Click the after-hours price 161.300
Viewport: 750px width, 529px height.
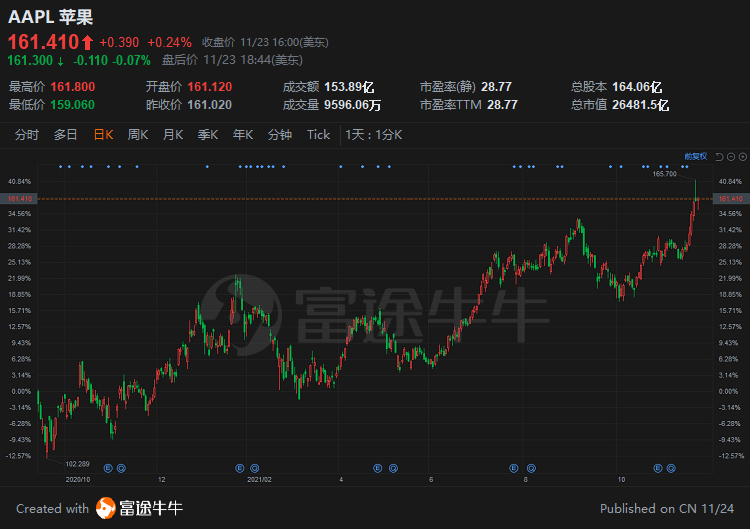[30, 60]
